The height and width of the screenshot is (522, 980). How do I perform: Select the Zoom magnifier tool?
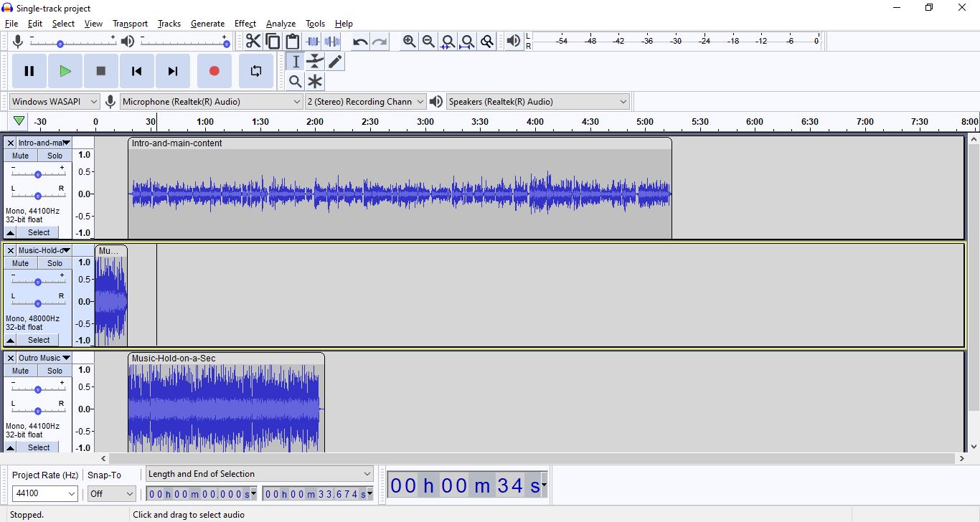pos(296,81)
